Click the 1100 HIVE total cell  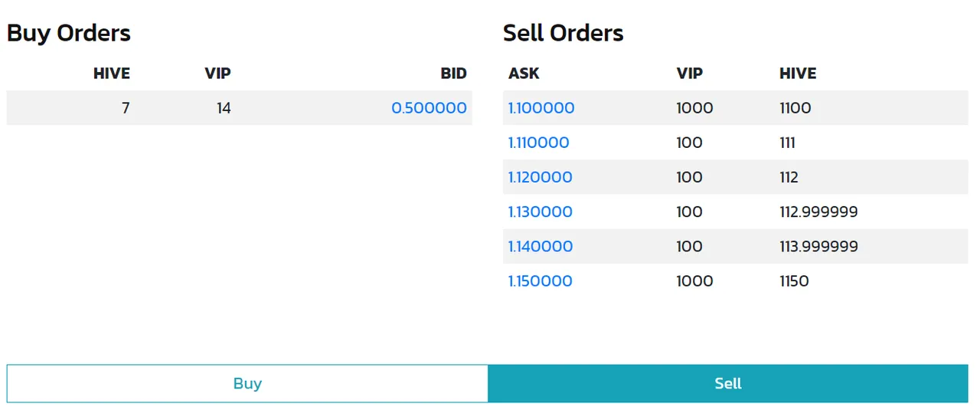[x=795, y=108]
